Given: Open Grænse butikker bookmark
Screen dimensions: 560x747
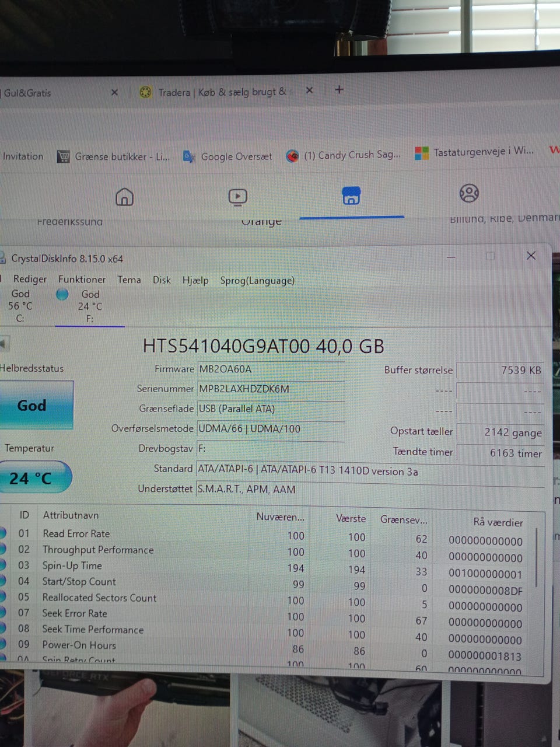Looking at the screenshot, I should [114, 156].
